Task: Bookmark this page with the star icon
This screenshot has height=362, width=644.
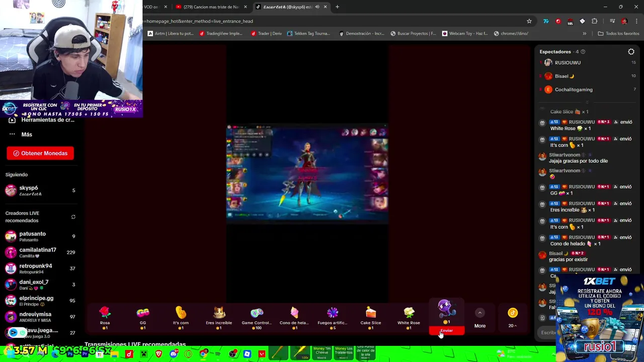Action: click(x=529, y=21)
